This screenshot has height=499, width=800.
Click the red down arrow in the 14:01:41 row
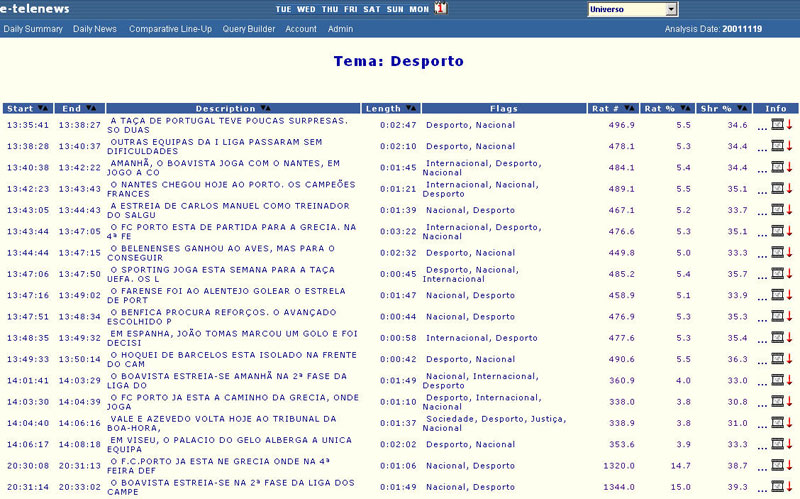point(789,380)
